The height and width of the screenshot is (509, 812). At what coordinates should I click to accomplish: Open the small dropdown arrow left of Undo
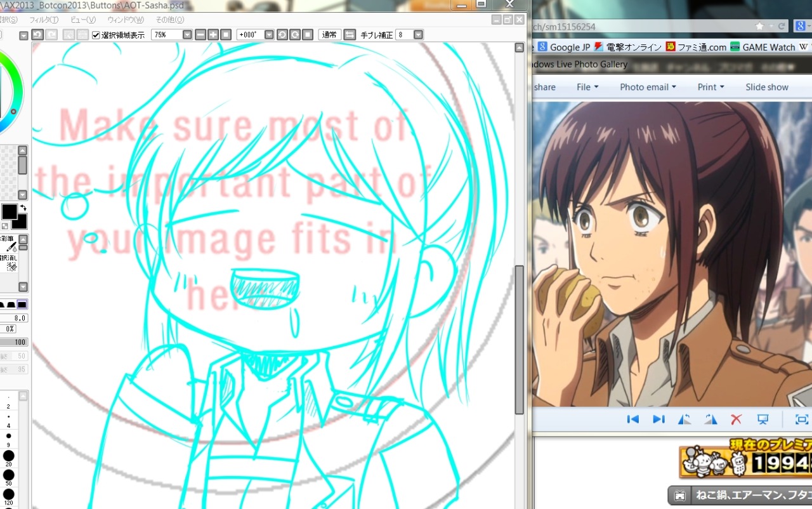(x=24, y=36)
